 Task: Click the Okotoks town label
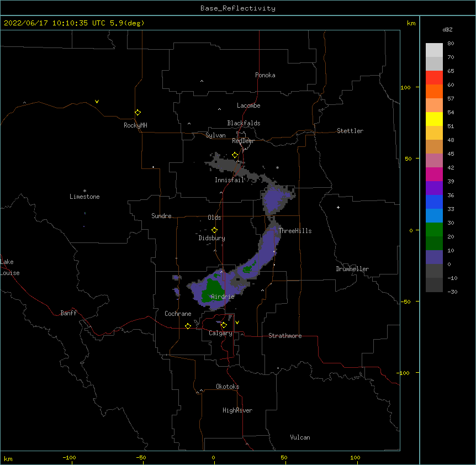[x=228, y=387]
